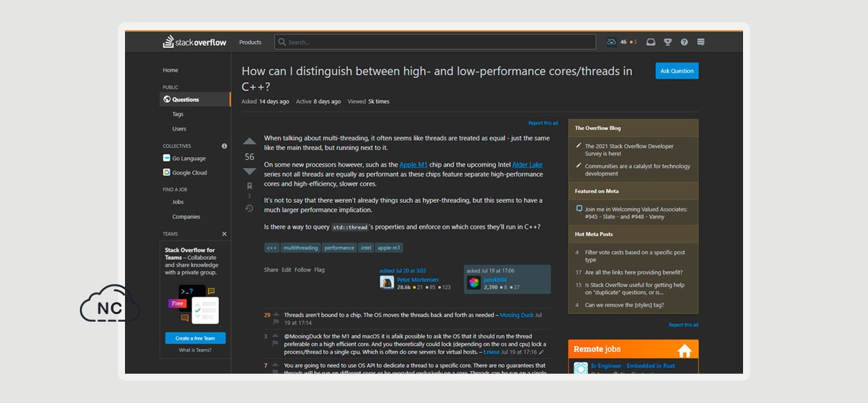Open 'Communities are a catalyst' blog post
This screenshot has height=403, width=868.
click(x=637, y=170)
